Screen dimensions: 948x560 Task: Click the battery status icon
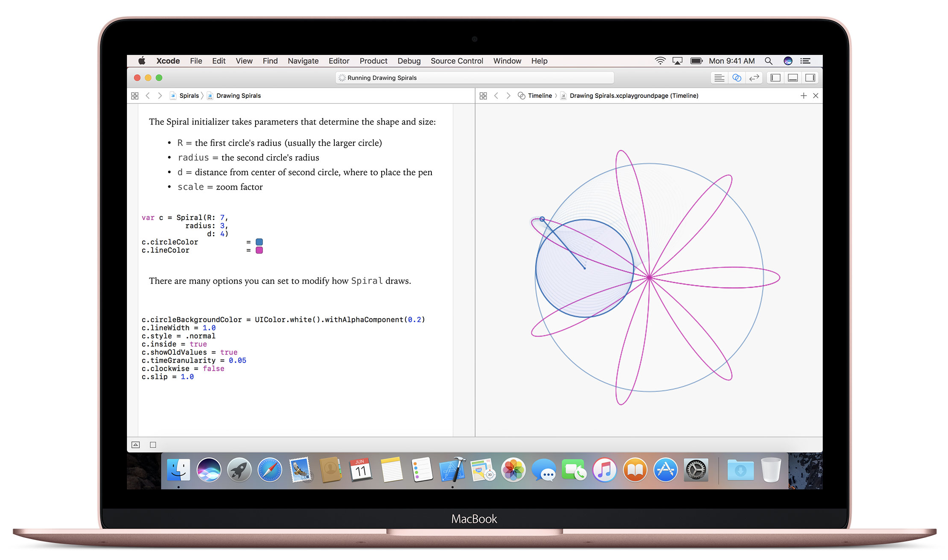[696, 61]
